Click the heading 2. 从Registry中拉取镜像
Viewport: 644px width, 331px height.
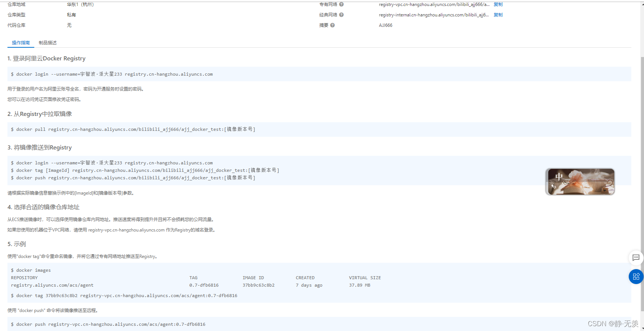(x=39, y=114)
